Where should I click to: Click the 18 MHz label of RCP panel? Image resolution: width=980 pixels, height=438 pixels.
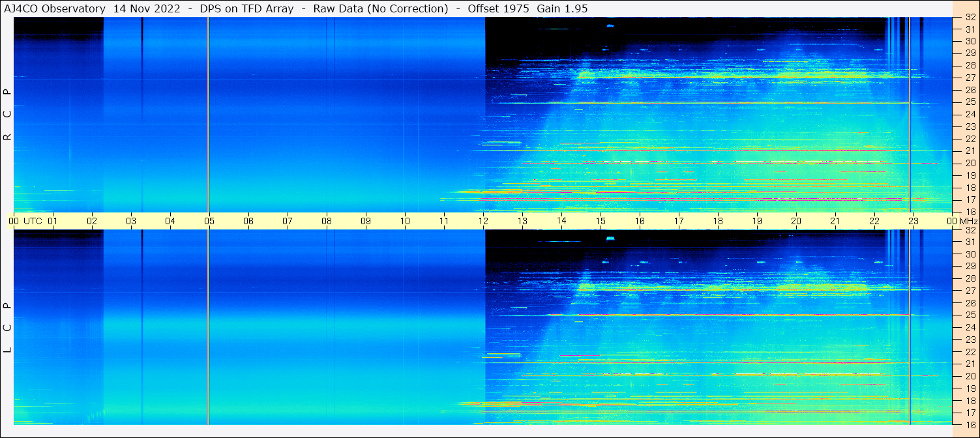(x=970, y=187)
